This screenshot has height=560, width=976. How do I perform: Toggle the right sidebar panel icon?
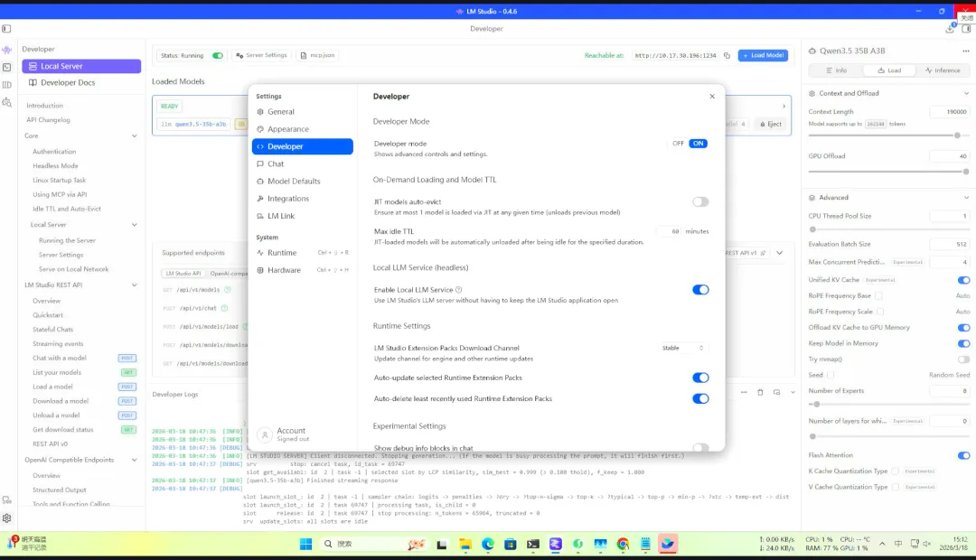point(966,29)
